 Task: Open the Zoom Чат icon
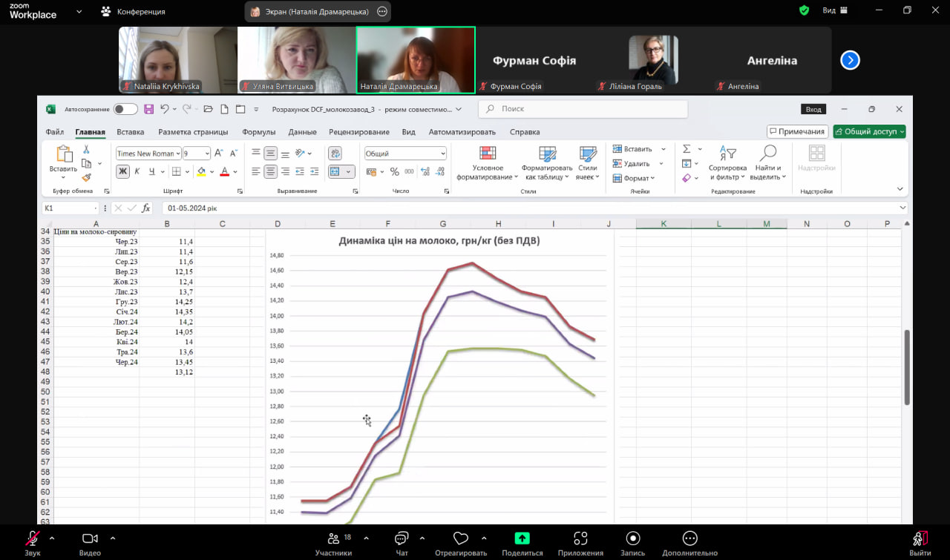402,538
